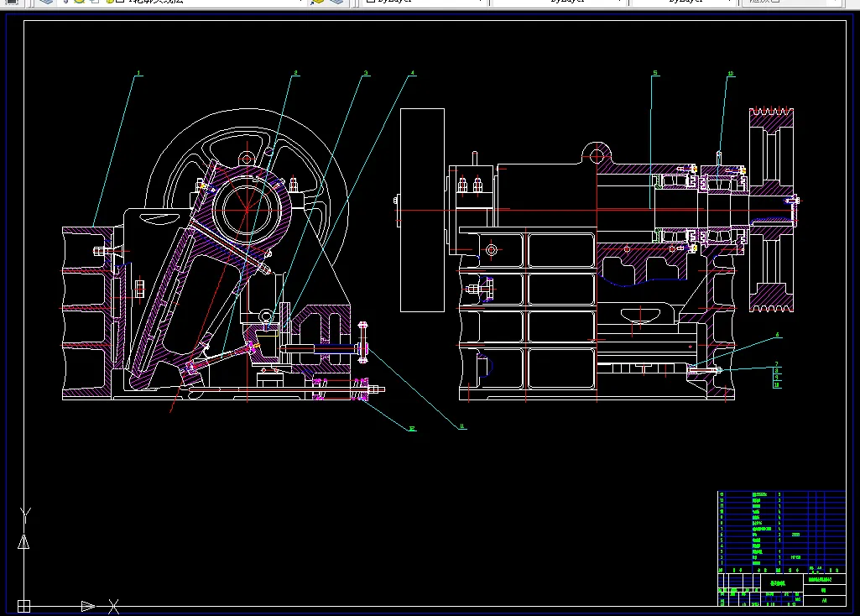Viewport: 860px width, 616px height.
Task: Select part balloon number 5
Action: 655,73
